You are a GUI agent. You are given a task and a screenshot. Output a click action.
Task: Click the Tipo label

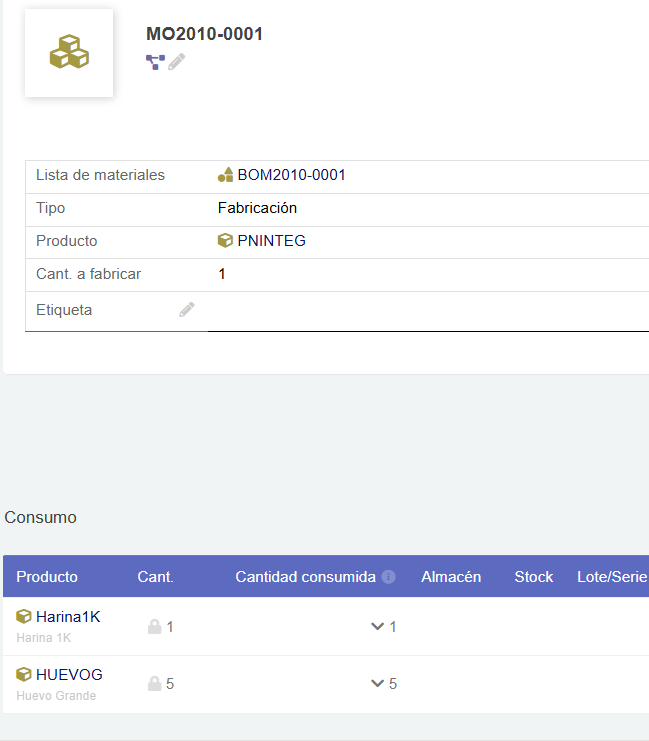[x=51, y=208]
